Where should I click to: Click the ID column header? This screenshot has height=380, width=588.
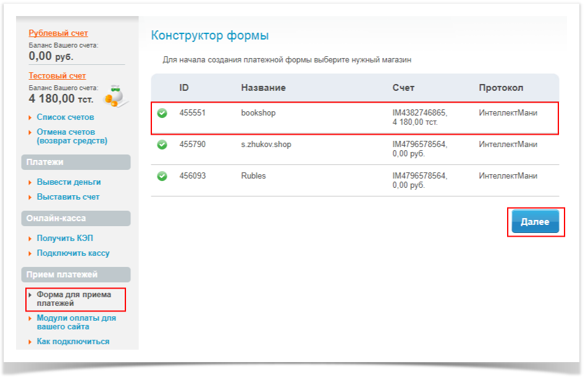click(184, 88)
